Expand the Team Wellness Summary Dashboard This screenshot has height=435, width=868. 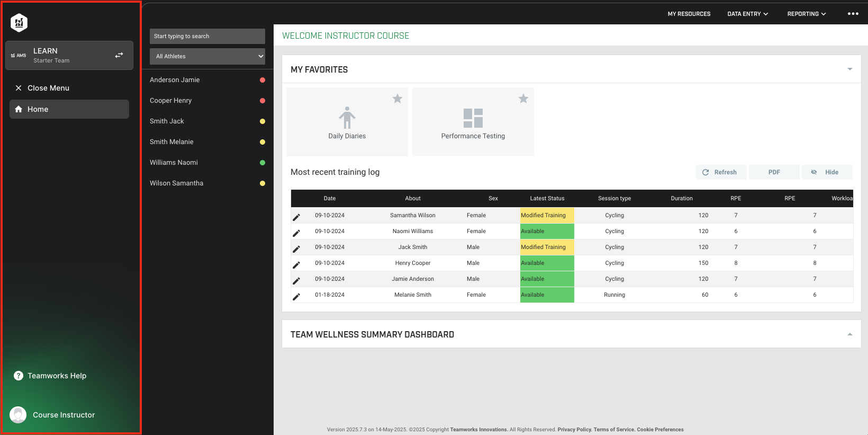pyautogui.click(x=850, y=334)
